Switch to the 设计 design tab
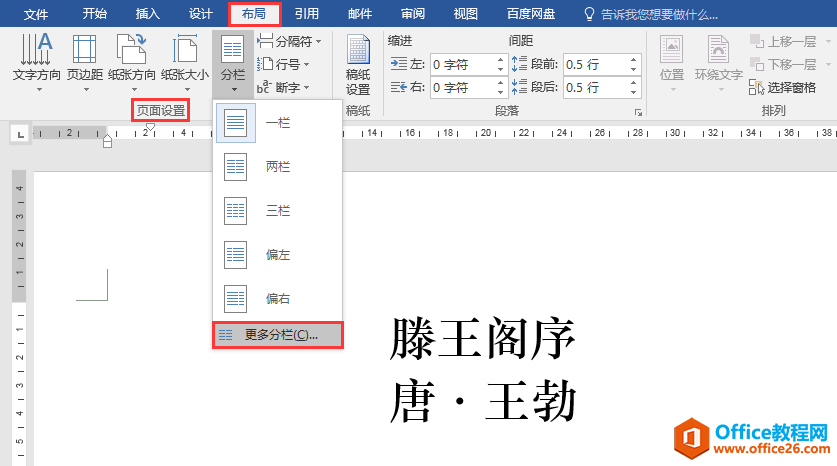837x466 pixels. (201, 14)
